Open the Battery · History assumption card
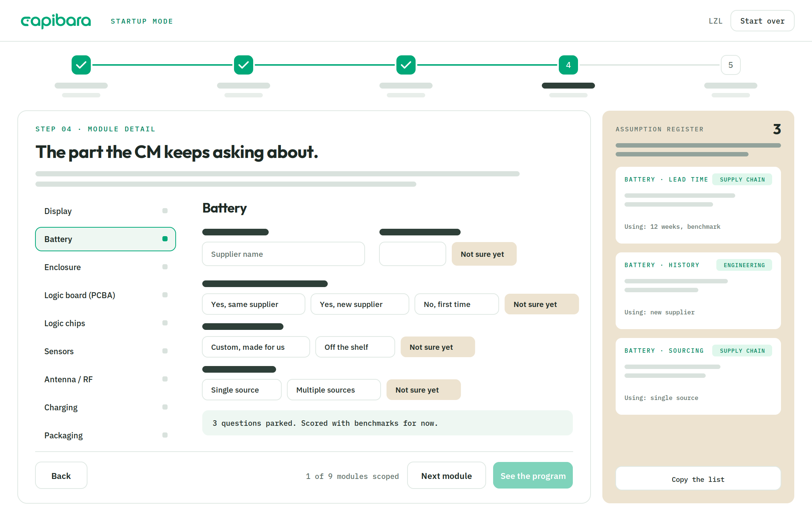The width and height of the screenshot is (812, 521). pos(698,290)
